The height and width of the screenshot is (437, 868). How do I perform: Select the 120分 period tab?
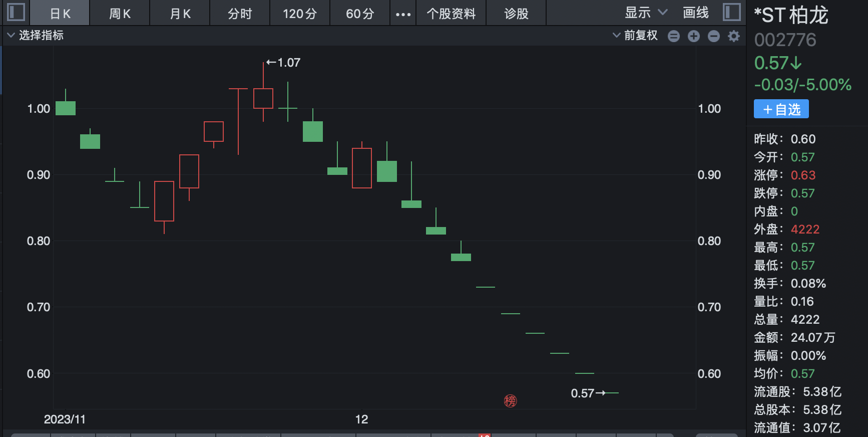click(300, 14)
